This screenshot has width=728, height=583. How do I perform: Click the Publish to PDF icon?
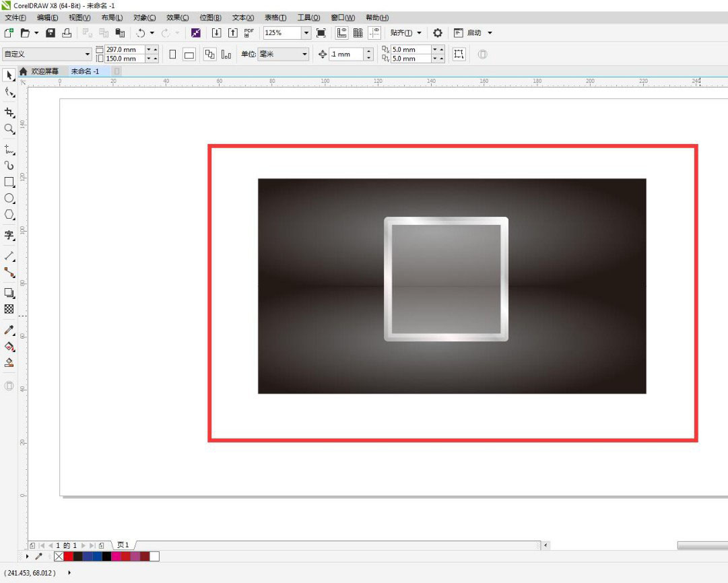249,32
